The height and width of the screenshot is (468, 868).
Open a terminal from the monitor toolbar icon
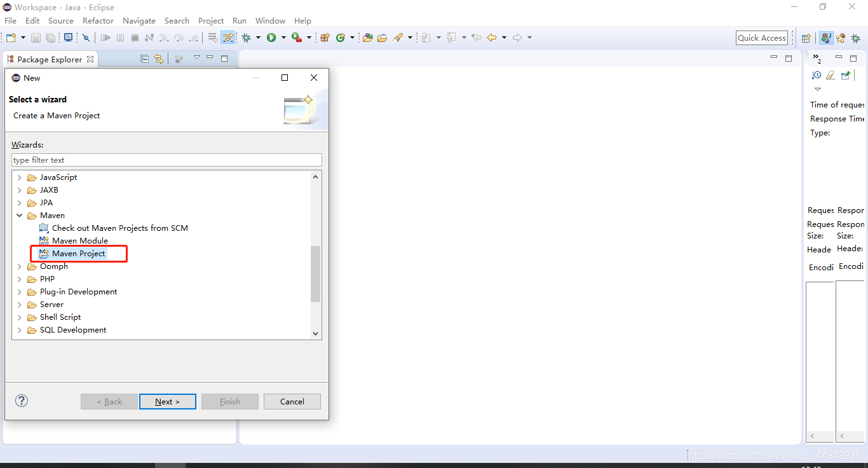pyautogui.click(x=68, y=38)
